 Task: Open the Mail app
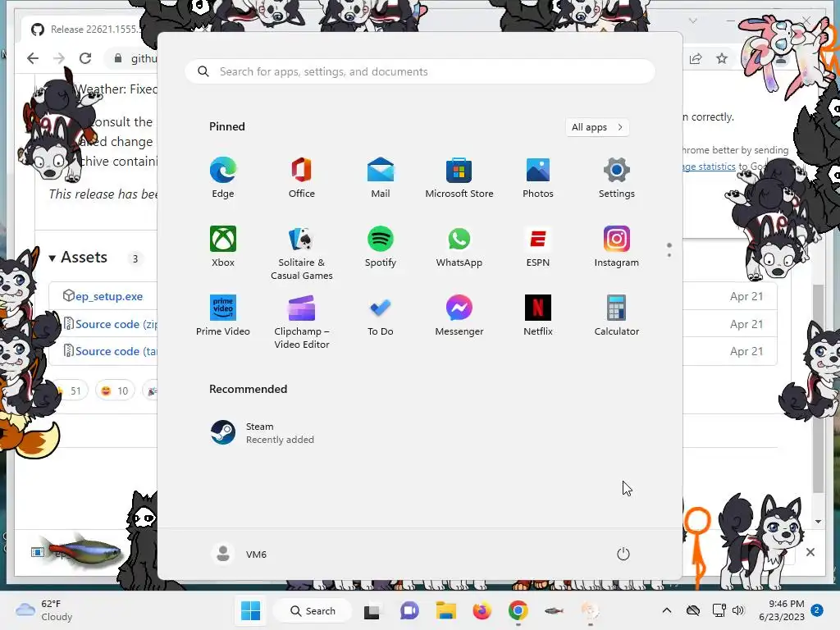point(381,178)
